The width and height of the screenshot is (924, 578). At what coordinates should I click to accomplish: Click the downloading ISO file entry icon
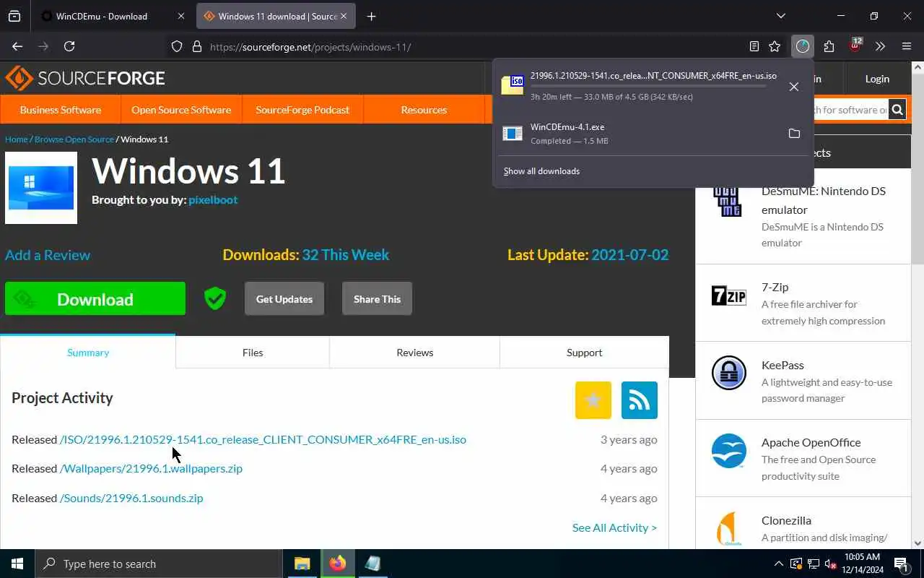tap(512, 85)
